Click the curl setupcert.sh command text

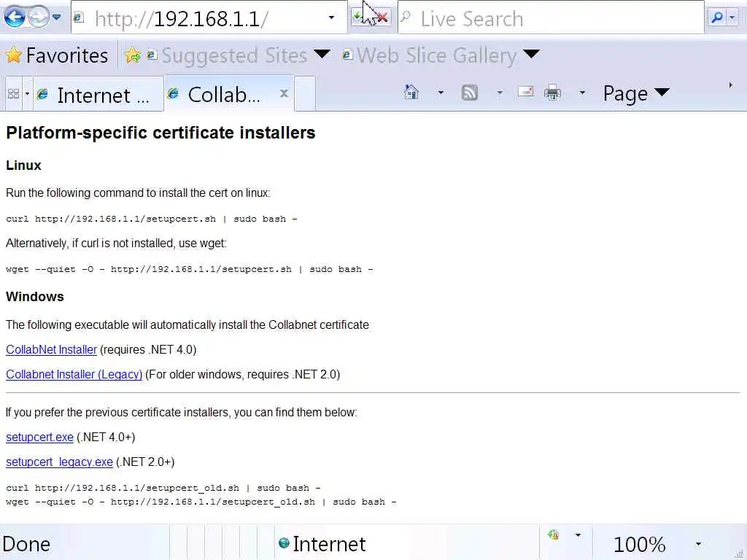pos(152,219)
